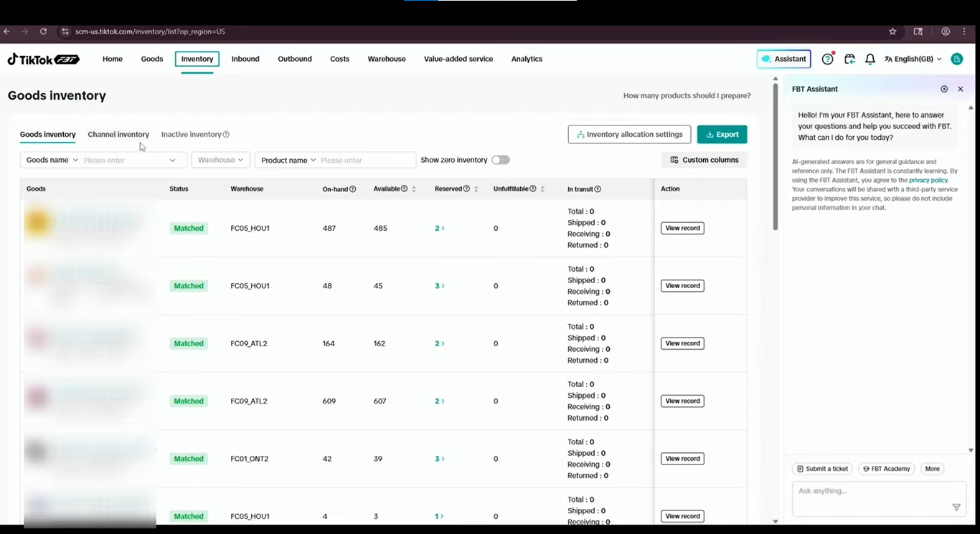Open the Goods name filter dropdown
This screenshot has width=980, height=534.
(x=52, y=160)
